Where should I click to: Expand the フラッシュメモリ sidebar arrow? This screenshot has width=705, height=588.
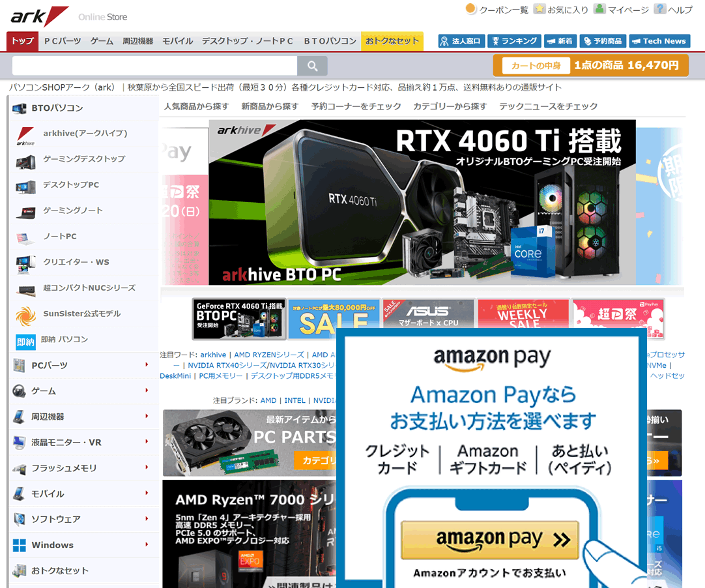(x=147, y=467)
